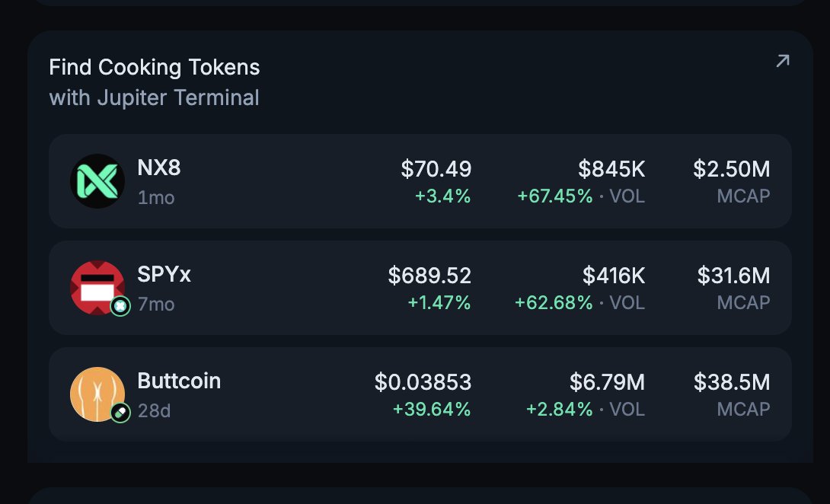Click the verified badge on SPYx logo

pos(120,306)
